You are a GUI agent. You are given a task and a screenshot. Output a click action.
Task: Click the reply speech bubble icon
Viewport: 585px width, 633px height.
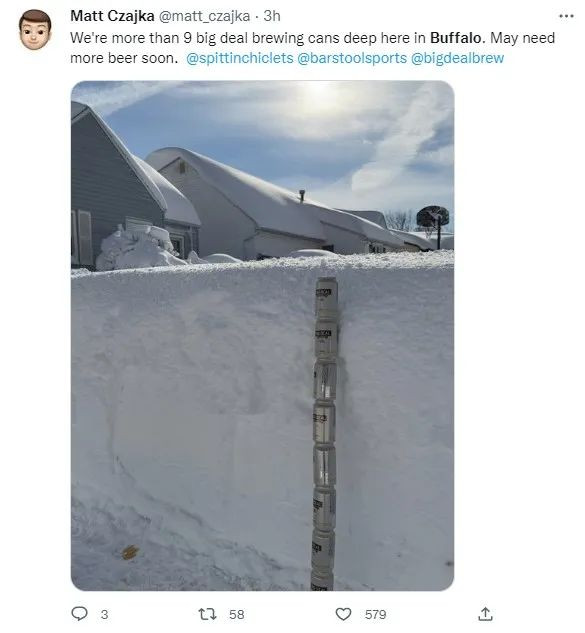click(x=79, y=614)
